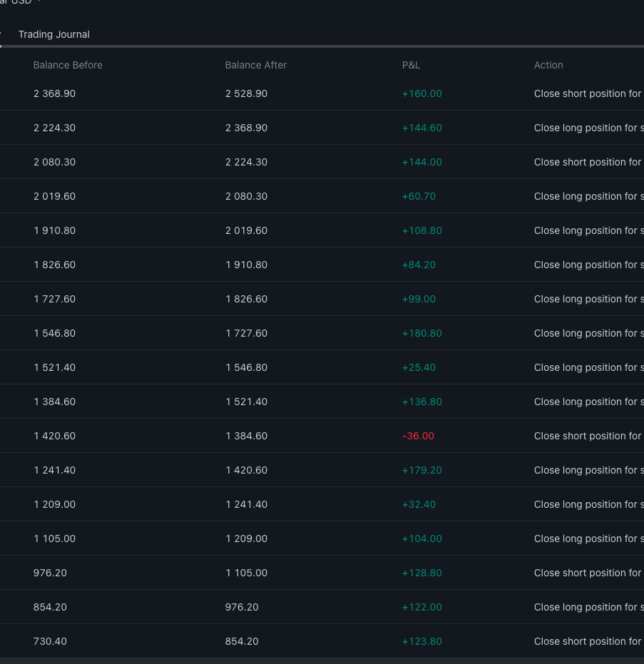Select the Close long position row above -36.00

pyautogui.click(x=321, y=401)
